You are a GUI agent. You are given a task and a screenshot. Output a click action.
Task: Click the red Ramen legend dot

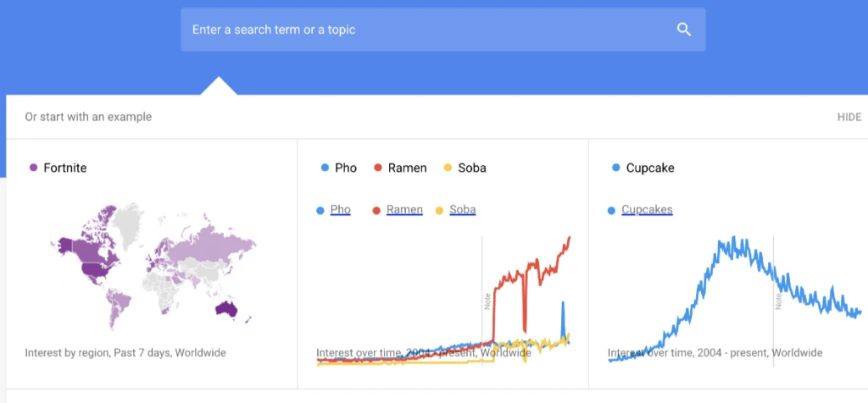coord(376,210)
